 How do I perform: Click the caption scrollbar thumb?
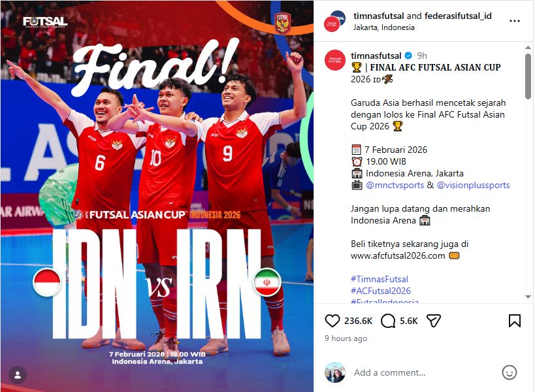[x=528, y=76]
